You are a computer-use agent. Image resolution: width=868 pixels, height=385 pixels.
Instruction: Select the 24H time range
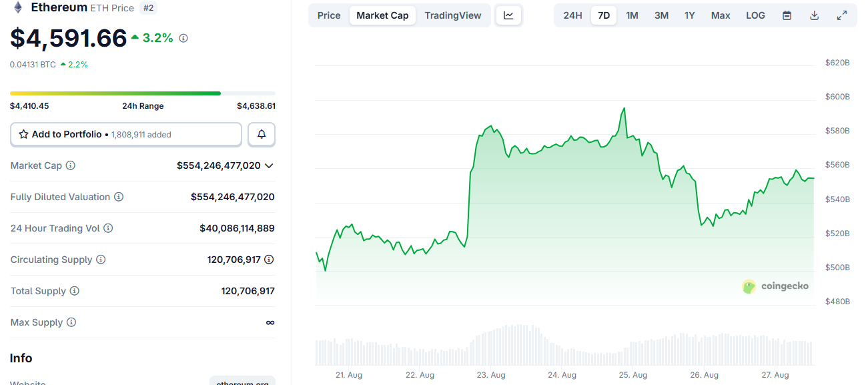tap(572, 15)
